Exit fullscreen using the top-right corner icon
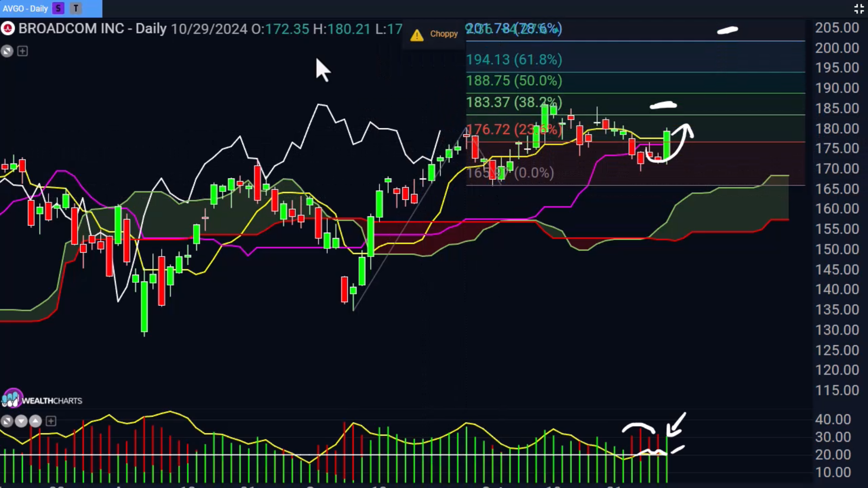This screenshot has height=488, width=868. [859, 9]
